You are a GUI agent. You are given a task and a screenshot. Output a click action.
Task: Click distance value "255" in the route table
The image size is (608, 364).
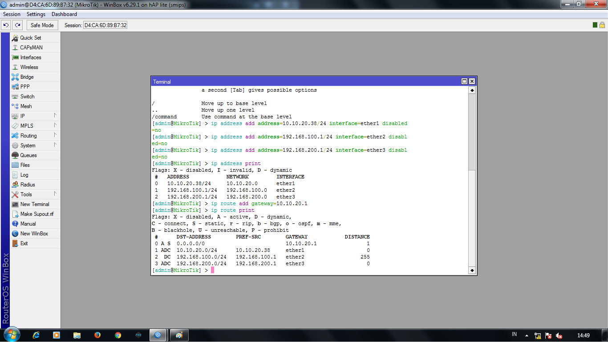(x=365, y=257)
